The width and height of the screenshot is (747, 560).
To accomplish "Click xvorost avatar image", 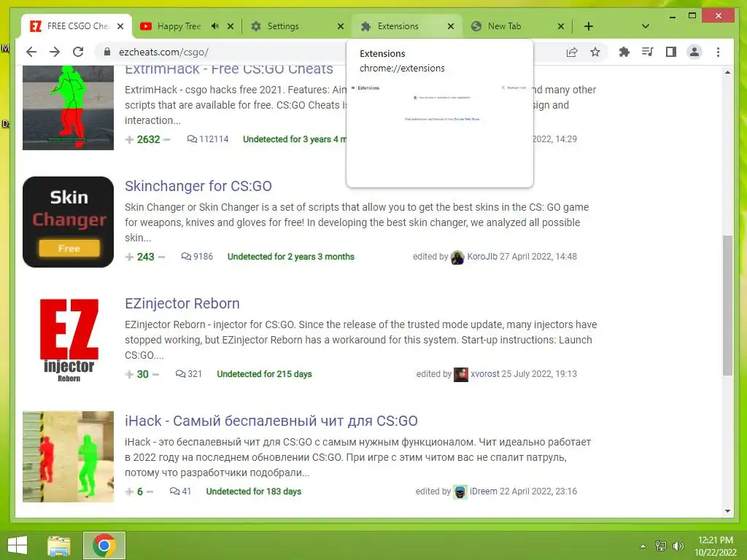I will tap(461, 374).
